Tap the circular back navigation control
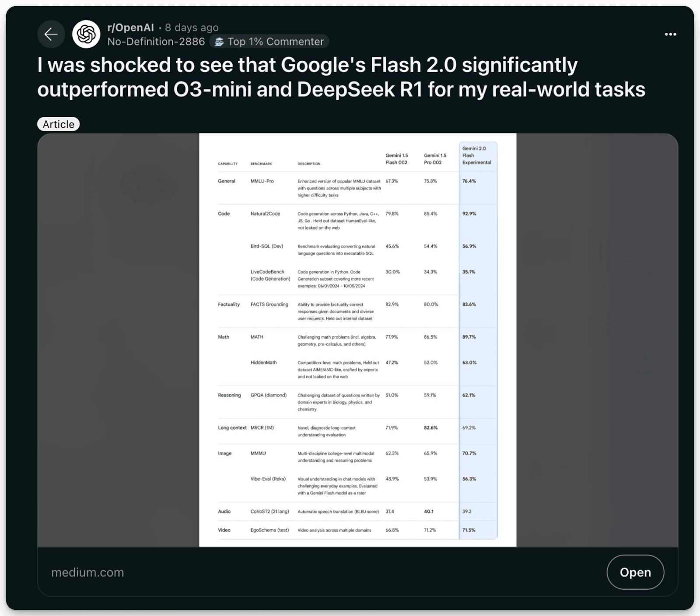This screenshot has height=616, width=700. (51, 34)
